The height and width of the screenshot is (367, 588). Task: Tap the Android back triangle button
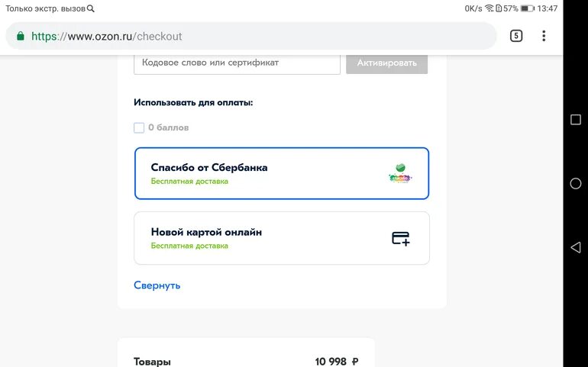tap(575, 247)
